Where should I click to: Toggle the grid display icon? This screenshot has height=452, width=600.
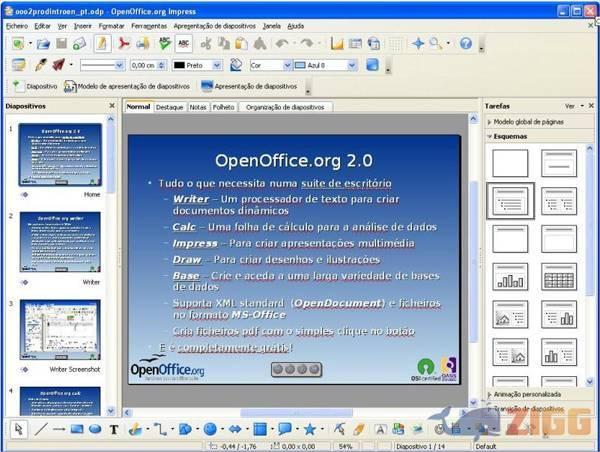pyautogui.click(x=396, y=44)
